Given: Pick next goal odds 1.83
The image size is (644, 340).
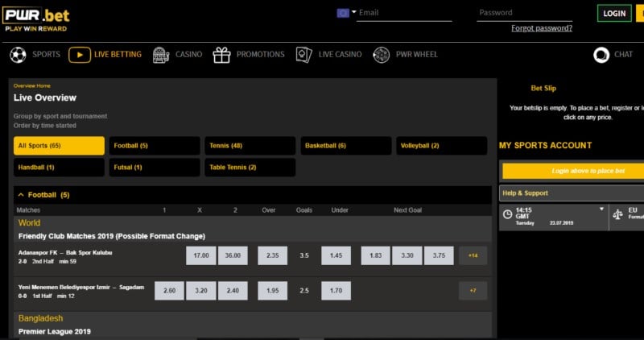Looking at the screenshot, I should point(375,255).
